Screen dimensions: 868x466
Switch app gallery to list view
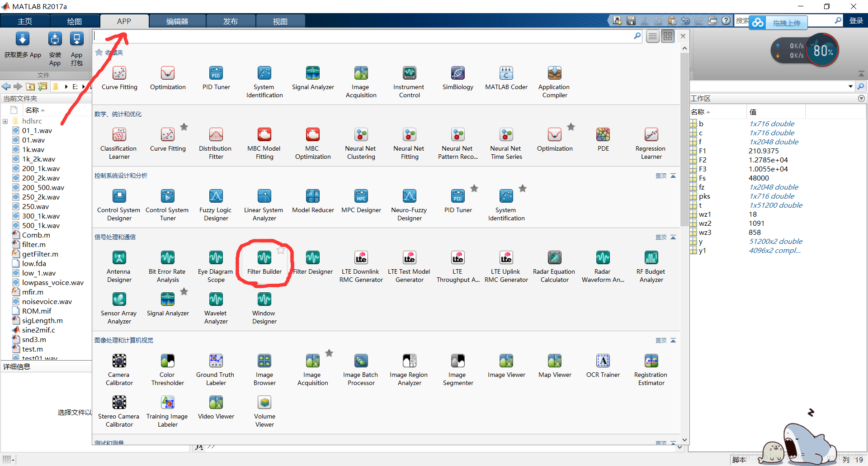pyautogui.click(x=652, y=36)
